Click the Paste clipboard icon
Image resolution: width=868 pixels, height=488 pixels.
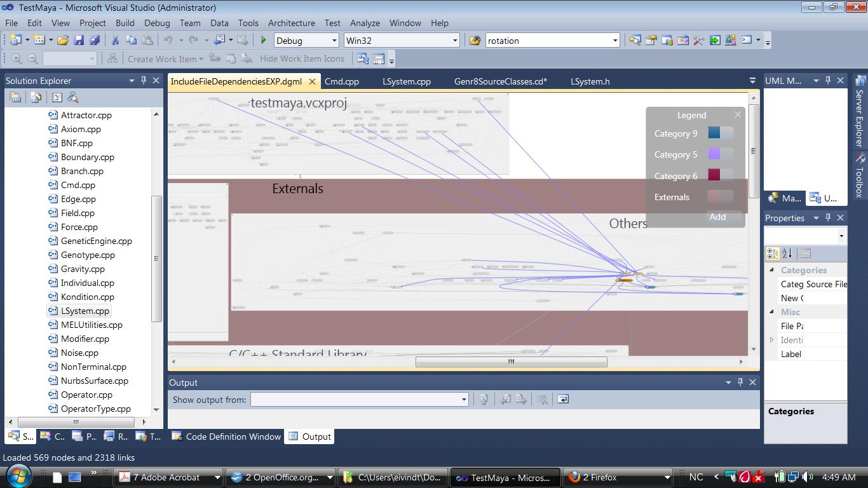pos(147,40)
